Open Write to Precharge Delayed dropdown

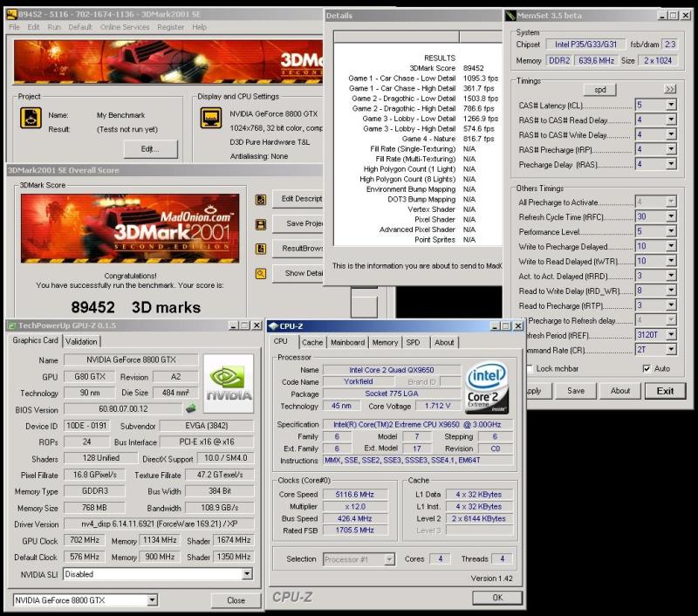click(x=671, y=246)
